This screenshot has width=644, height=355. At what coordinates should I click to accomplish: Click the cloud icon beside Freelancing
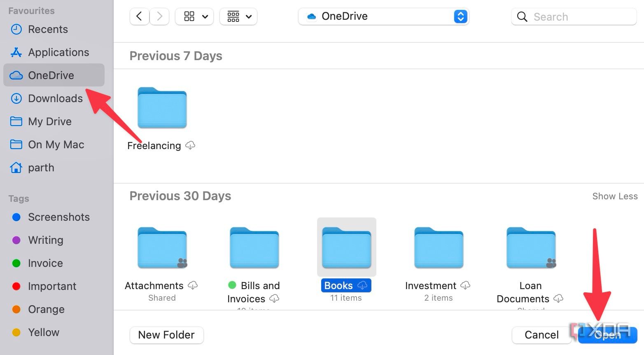click(190, 145)
